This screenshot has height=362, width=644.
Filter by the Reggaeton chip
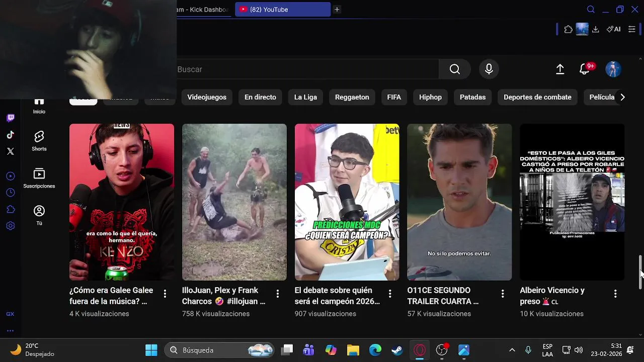click(x=352, y=97)
